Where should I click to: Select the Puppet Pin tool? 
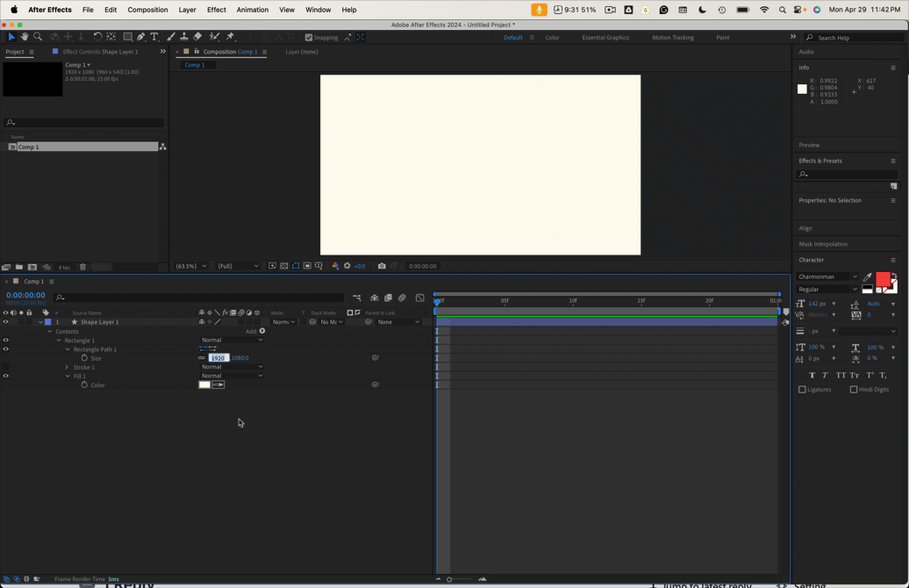[x=230, y=37]
